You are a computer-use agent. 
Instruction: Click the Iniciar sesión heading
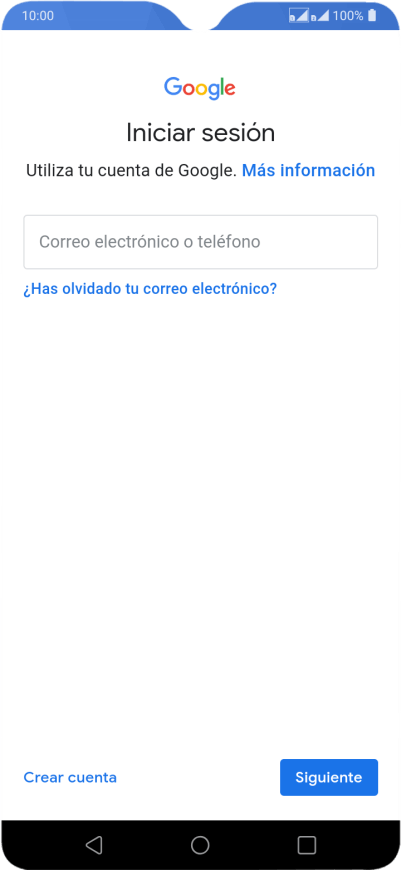[x=200, y=133]
